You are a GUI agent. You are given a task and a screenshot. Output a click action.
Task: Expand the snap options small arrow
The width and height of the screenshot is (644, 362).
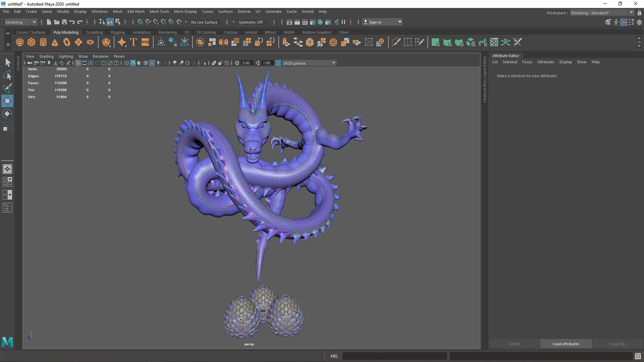click(186, 22)
